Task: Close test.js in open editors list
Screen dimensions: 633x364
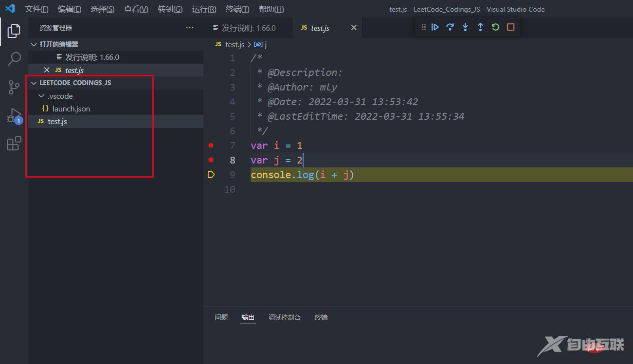Action: coord(47,70)
